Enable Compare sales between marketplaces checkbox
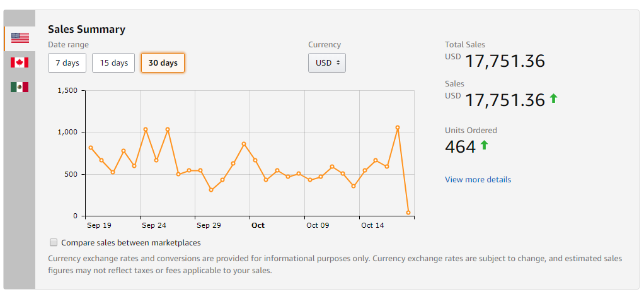Screen dimensions: 644x294 (54, 242)
